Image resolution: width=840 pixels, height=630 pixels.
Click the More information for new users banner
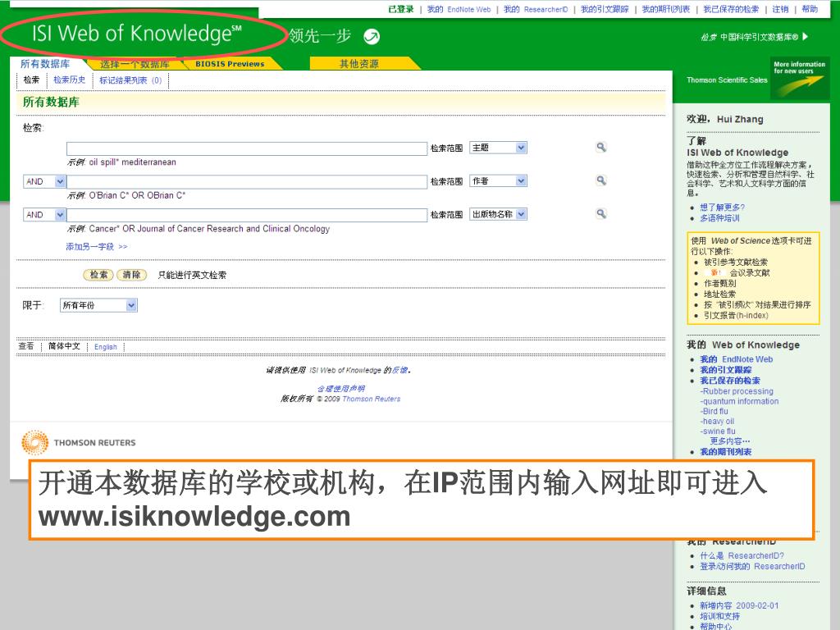[799, 79]
